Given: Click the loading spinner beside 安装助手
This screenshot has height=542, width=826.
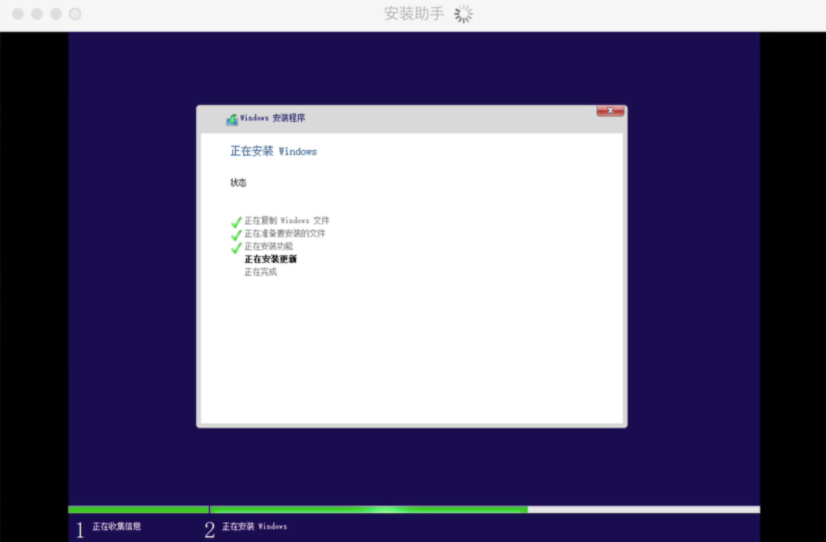Looking at the screenshot, I should tap(464, 14).
